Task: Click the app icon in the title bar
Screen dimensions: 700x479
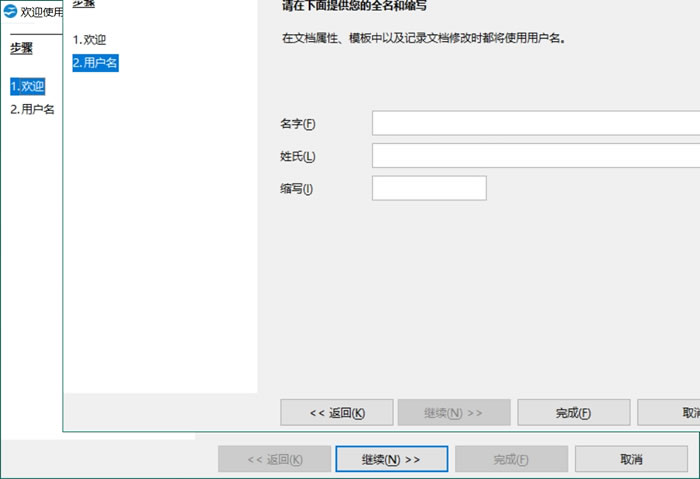Action: click(11, 12)
